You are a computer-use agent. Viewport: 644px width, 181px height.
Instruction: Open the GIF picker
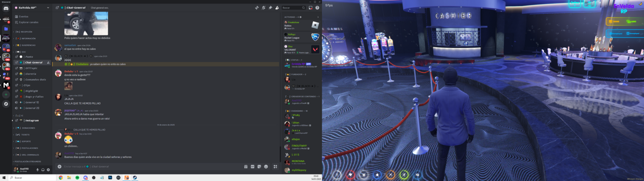pyautogui.click(x=252, y=166)
